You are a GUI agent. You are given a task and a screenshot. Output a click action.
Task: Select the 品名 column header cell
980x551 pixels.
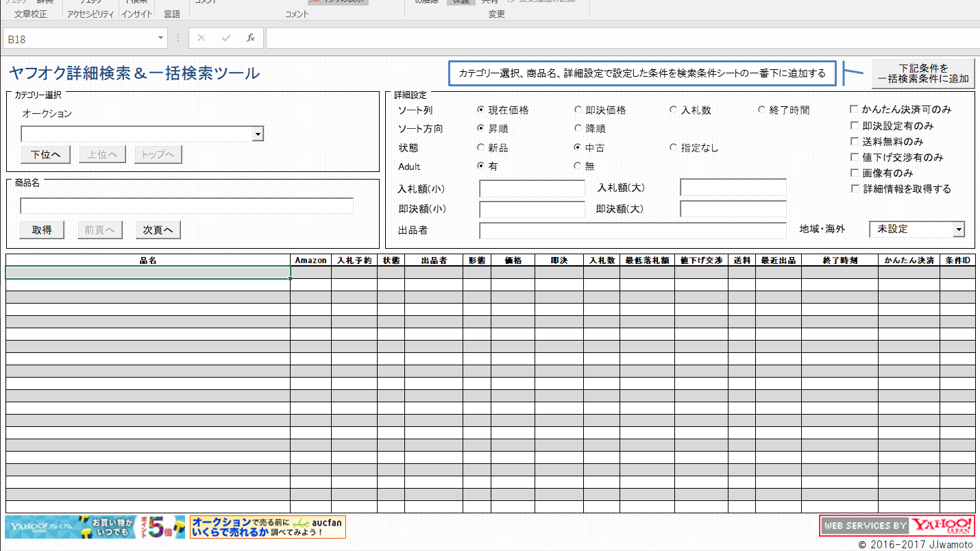point(148,260)
